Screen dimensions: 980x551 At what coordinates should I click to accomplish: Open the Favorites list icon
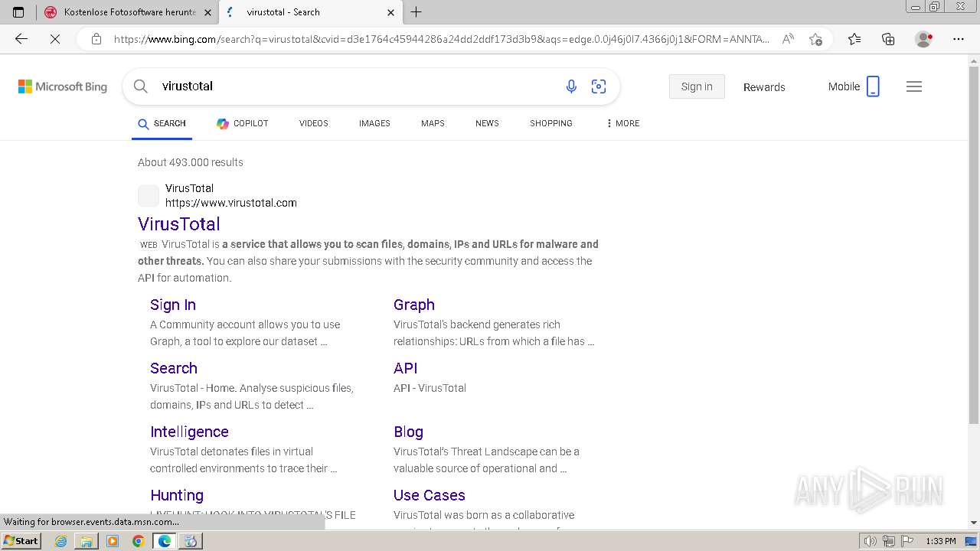click(x=854, y=39)
